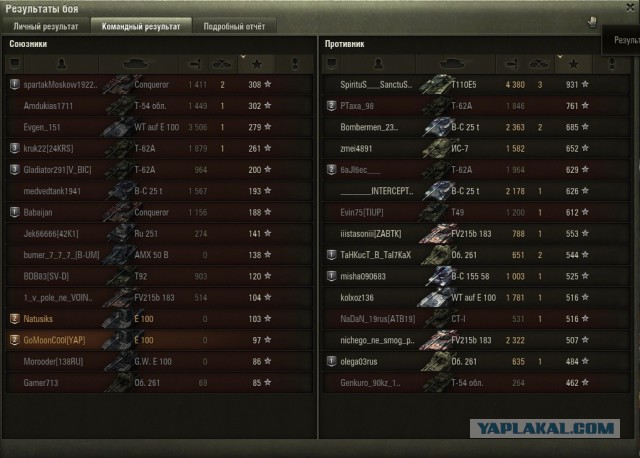The width and height of the screenshot is (640, 458).
Task: Click platoon badge next to misha090683
Action: click(x=331, y=276)
